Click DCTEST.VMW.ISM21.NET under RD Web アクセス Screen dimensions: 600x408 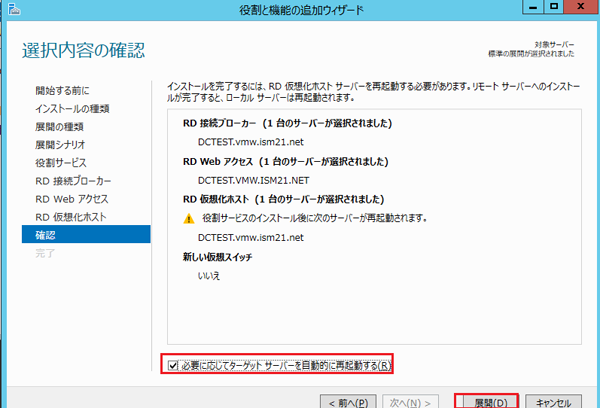255,179
